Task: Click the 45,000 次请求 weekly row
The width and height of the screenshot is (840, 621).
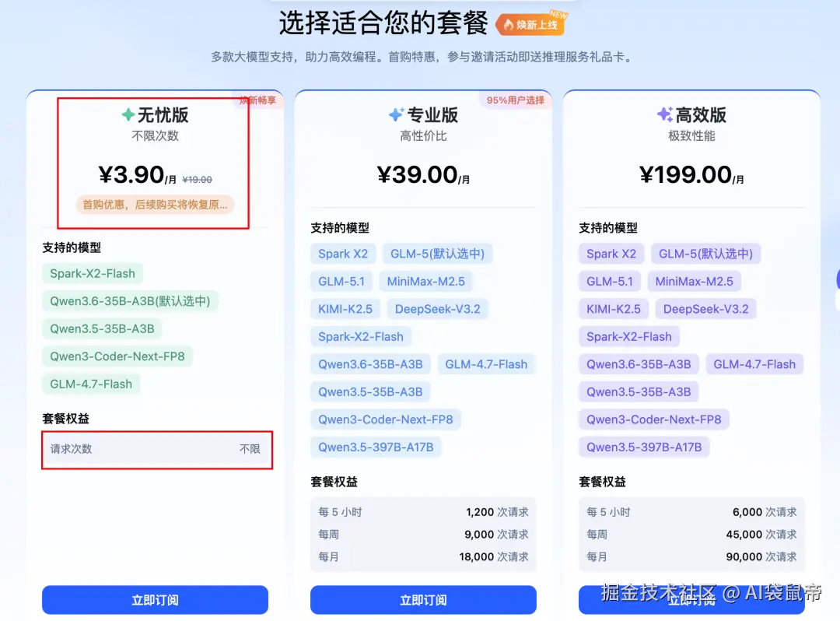Action: click(x=691, y=534)
